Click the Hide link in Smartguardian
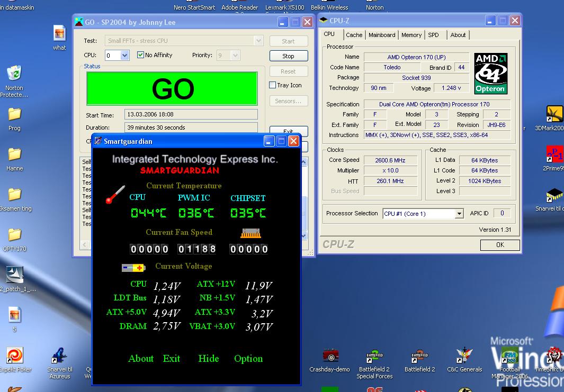The height and width of the screenshot is (392, 564). click(208, 359)
